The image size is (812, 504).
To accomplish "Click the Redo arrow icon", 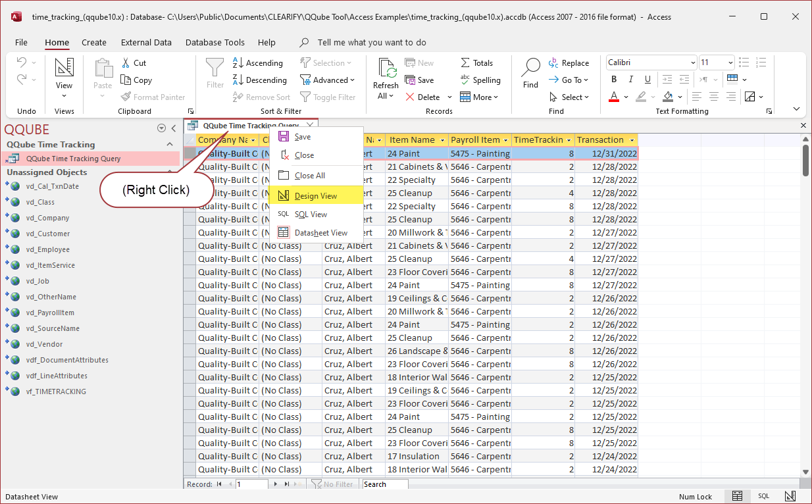I will pos(22,80).
